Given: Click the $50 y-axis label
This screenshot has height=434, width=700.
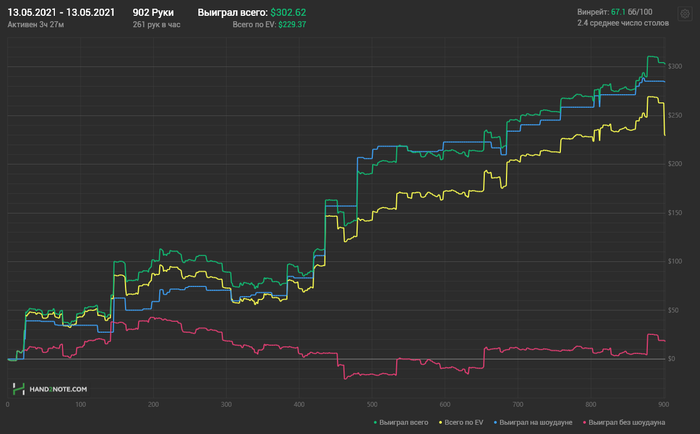Looking at the screenshot, I should pyautogui.click(x=674, y=310).
